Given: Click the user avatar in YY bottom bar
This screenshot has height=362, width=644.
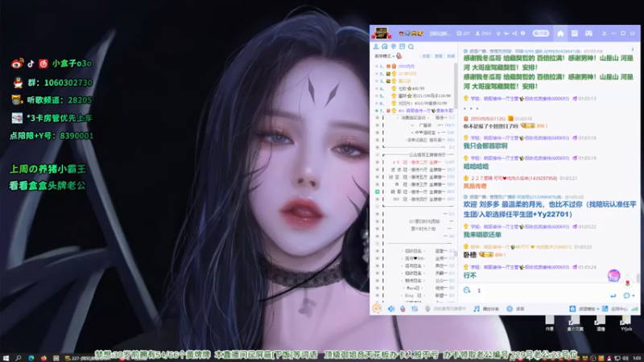Looking at the screenshot, I should (377, 308).
